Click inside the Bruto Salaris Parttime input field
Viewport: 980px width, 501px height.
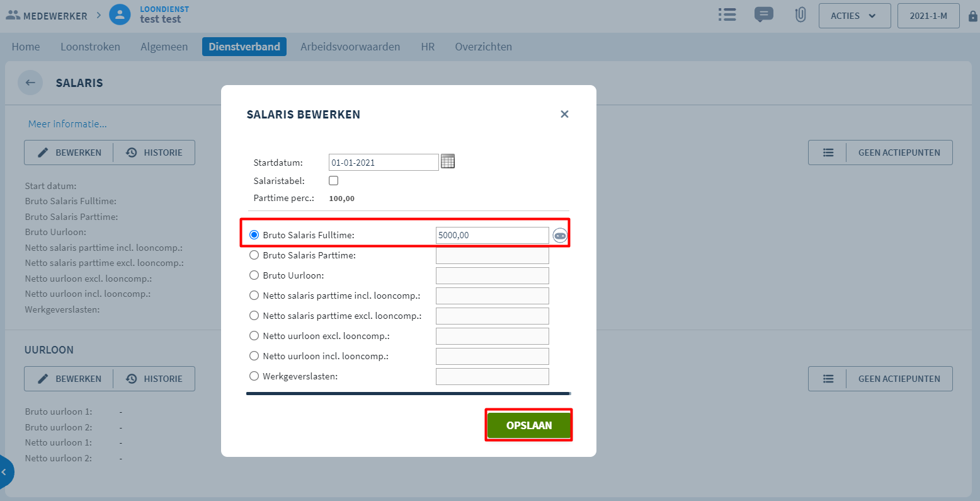pyautogui.click(x=492, y=255)
